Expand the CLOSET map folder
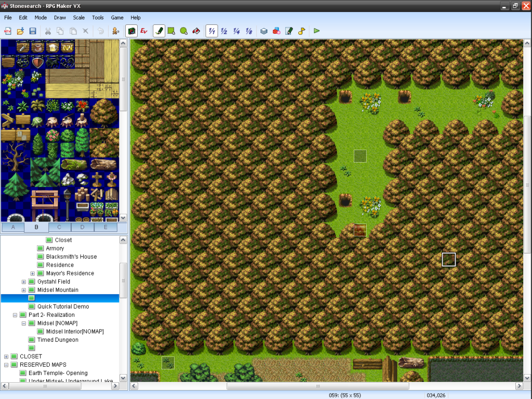The width and height of the screenshot is (532, 399). 6,356
